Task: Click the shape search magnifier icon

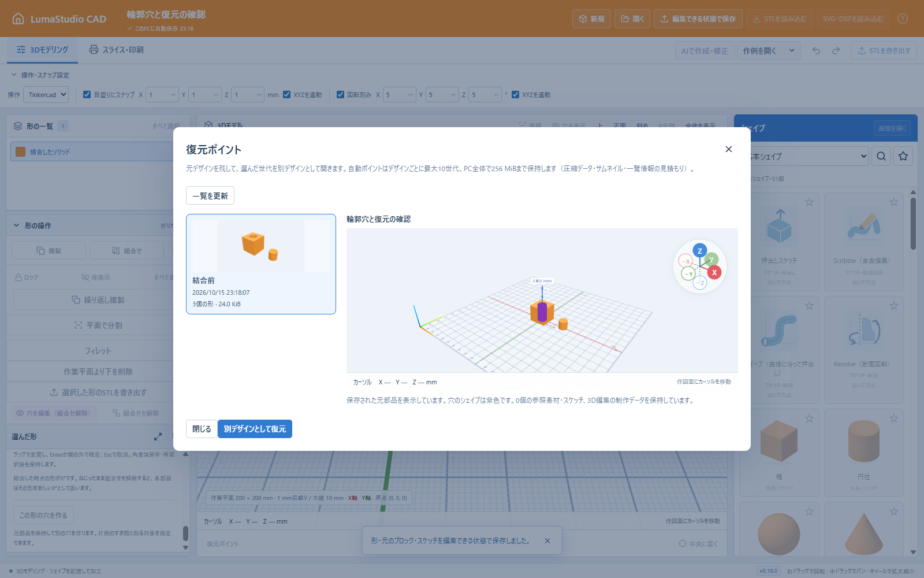Action: point(881,156)
